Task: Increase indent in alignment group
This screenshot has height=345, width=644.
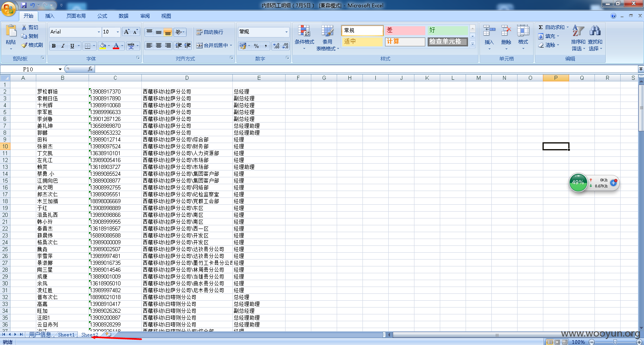Action: pos(188,46)
